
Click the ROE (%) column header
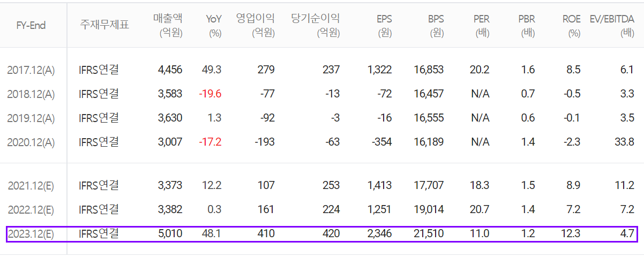(572, 25)
